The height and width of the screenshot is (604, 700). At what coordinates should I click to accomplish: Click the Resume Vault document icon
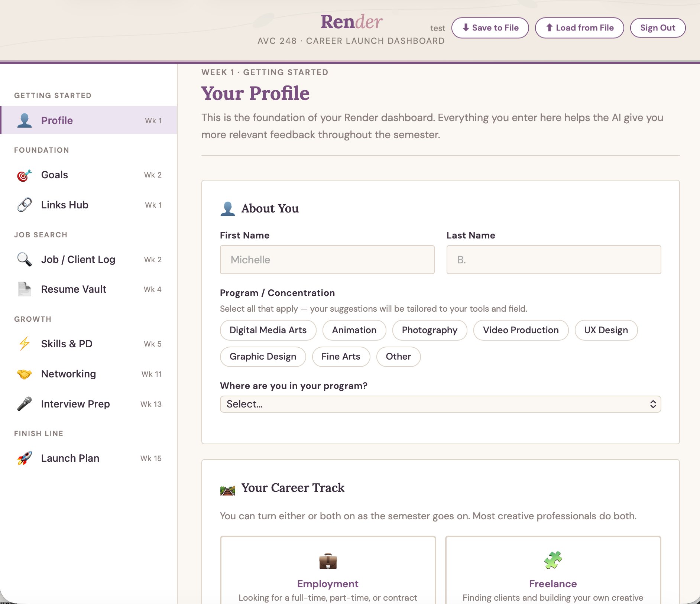pos(25,289)
